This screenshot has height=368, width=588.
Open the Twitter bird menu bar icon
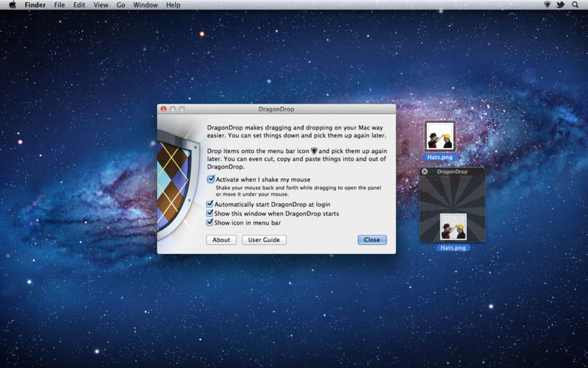[560, 5]
